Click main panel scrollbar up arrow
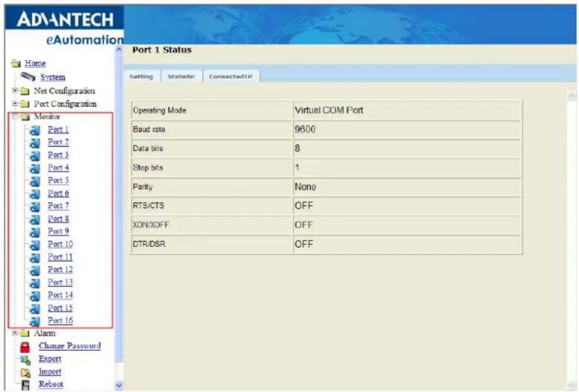 pyautogui.click(x=572, y=96)
